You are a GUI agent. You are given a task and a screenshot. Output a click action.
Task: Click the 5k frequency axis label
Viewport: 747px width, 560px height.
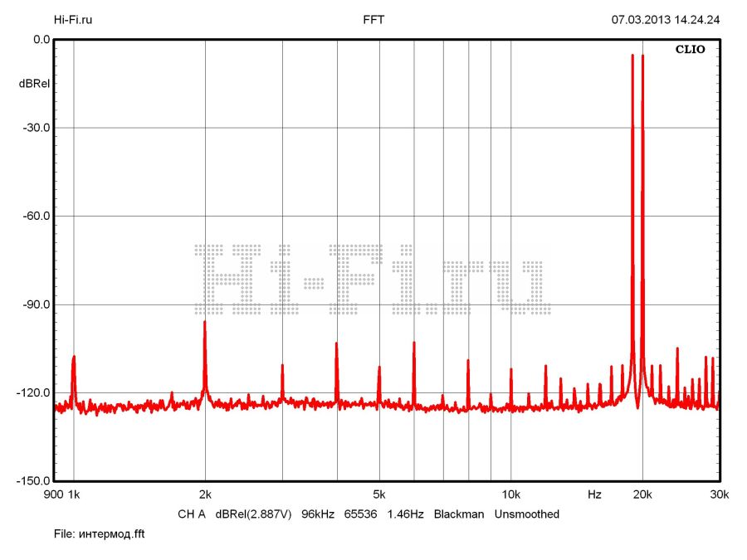pos(379,494)
